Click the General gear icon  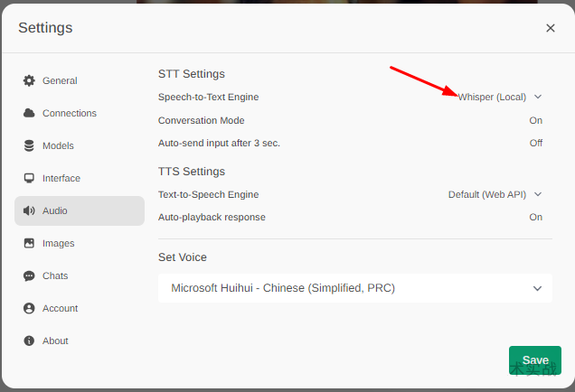(x=29, y=80)
